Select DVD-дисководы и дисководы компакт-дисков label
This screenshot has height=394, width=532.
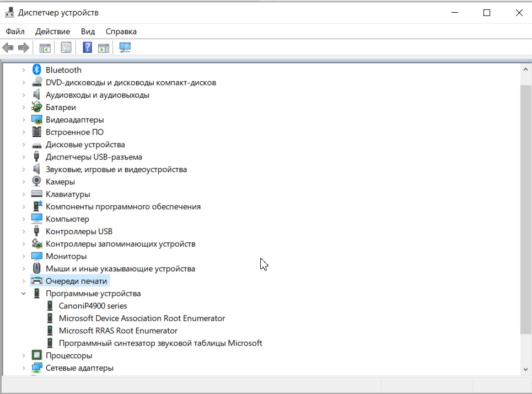pyautogui.click(x=131, y=83)
